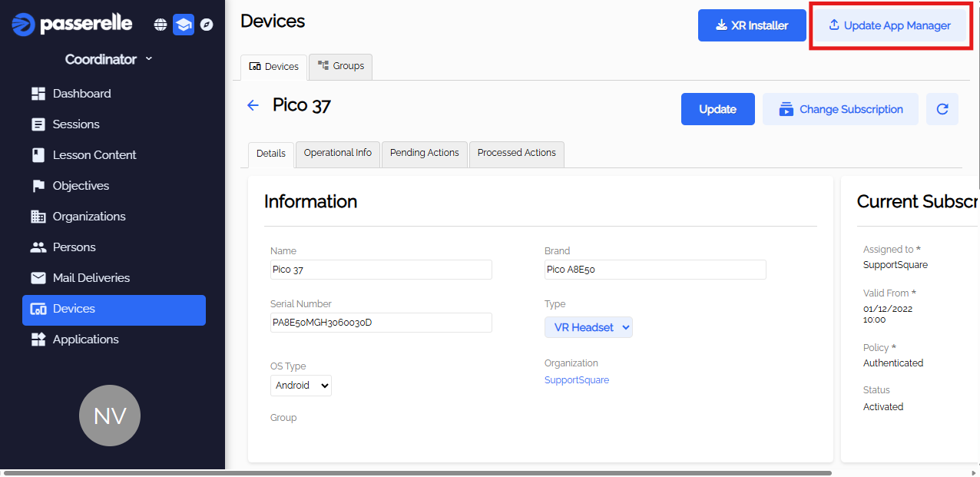Click the compass icon in the header

[x=207, y=25]
